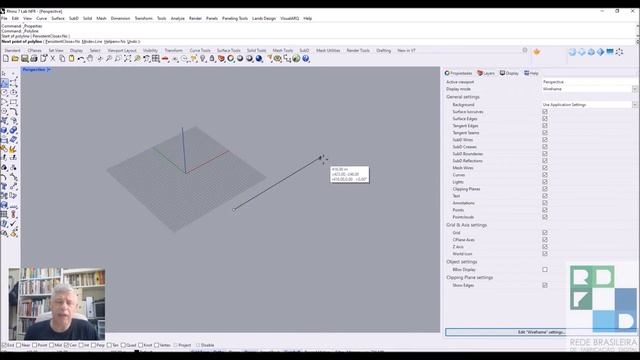Open the Surface menu

pos(58,18)
